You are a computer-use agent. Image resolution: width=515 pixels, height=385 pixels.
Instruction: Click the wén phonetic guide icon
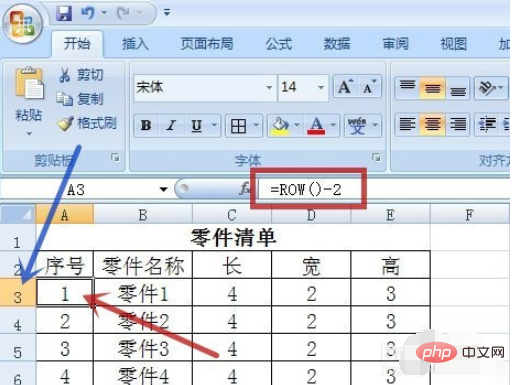tap(357, 126)
